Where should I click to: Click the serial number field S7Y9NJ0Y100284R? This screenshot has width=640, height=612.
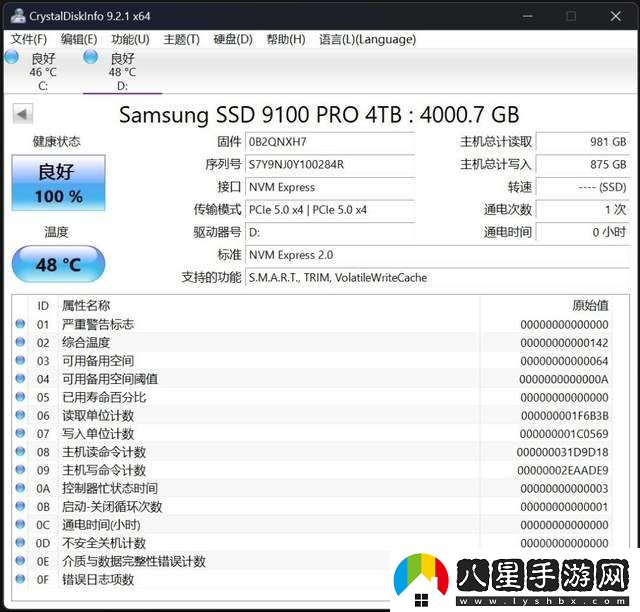tap(330, 165)
